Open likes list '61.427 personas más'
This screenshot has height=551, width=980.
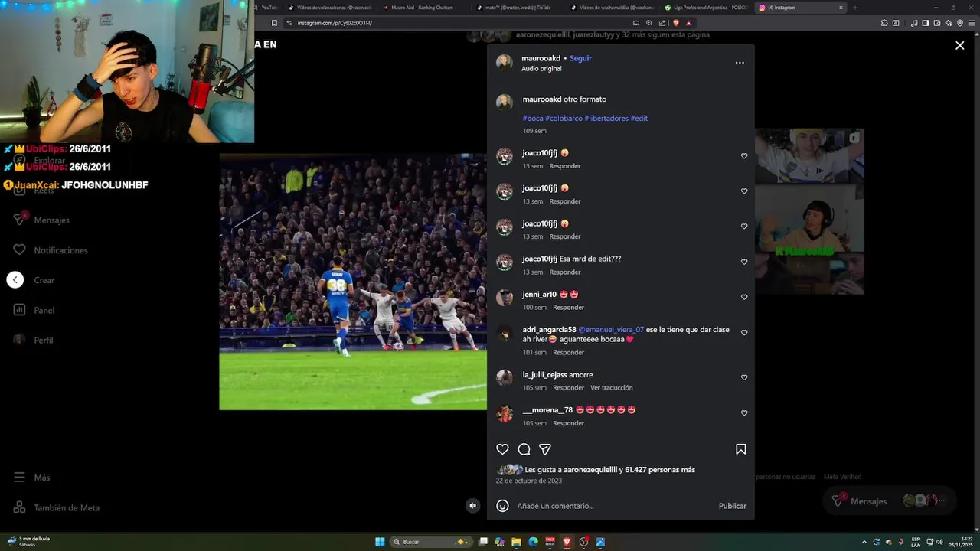coord(660,470)
